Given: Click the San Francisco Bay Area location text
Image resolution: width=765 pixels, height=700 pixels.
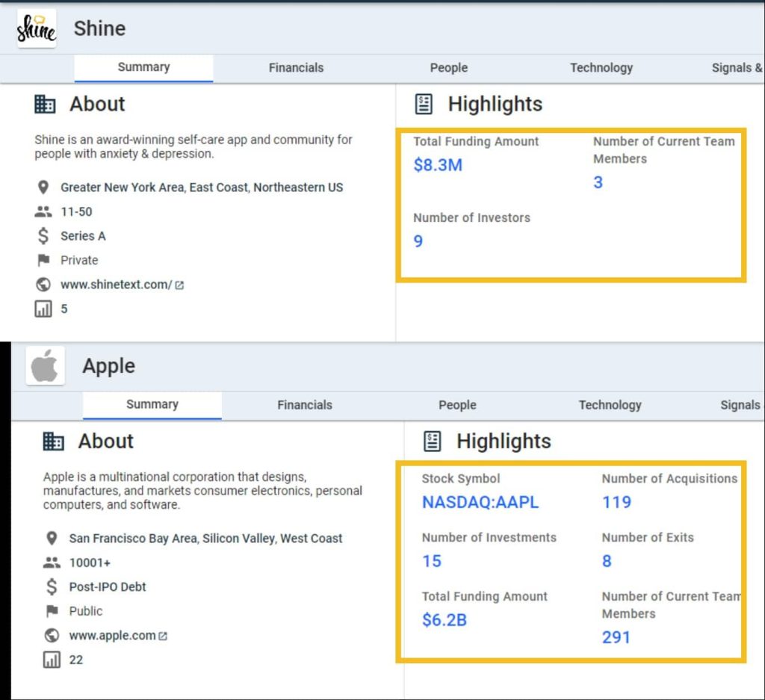Looking at the screenshot, I should (x=205, y=539).
